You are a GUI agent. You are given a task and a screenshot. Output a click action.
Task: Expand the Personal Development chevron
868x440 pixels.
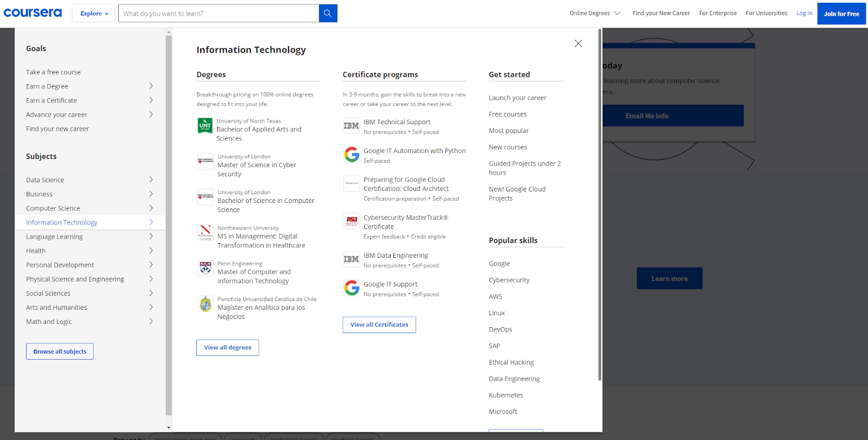coord(151,265)
